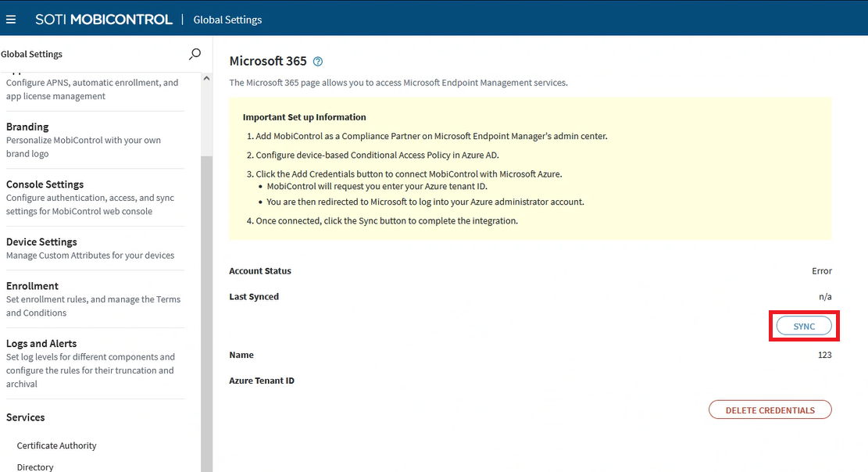868x472 pixels.
Task: Open the hamburger main menu
Action: pyautogui.click(x=10, y=20)
